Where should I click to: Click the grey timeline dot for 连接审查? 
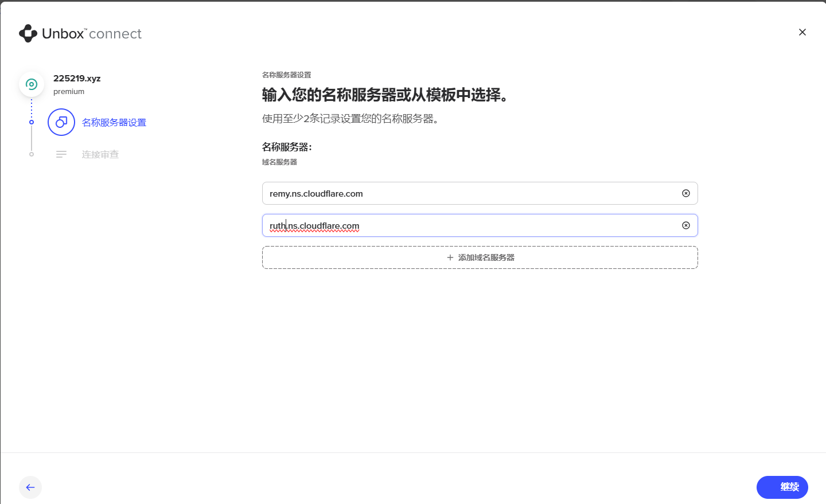tap(32, 154)
